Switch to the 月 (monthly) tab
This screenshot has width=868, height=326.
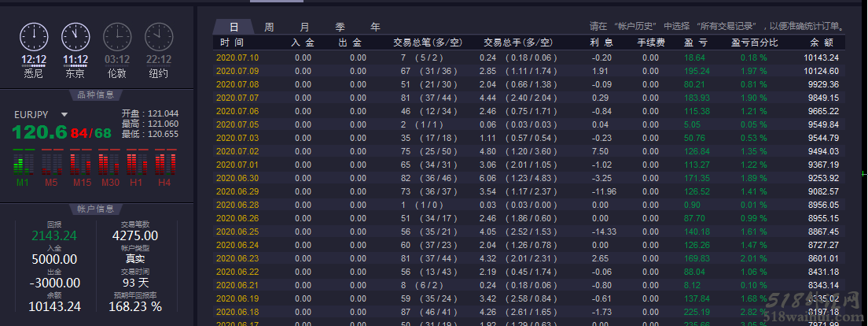tap(304, 27)
